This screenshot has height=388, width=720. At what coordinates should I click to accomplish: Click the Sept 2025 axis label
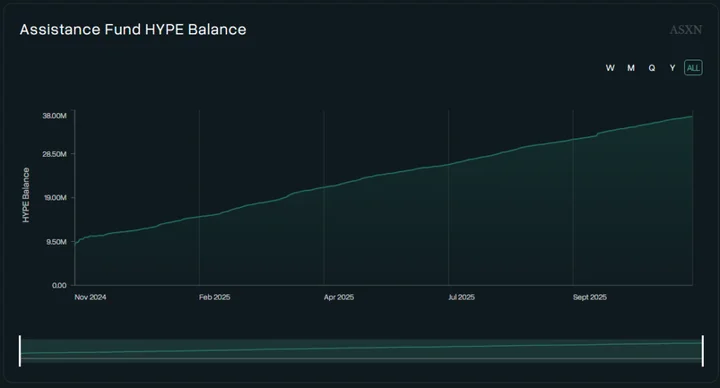pyautogui.click(x=590, y=297)
